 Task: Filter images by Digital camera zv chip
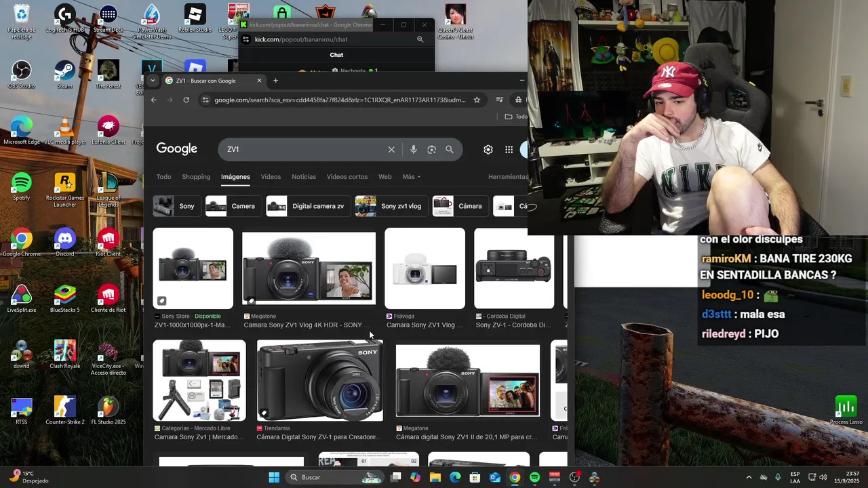coord(309,206)
